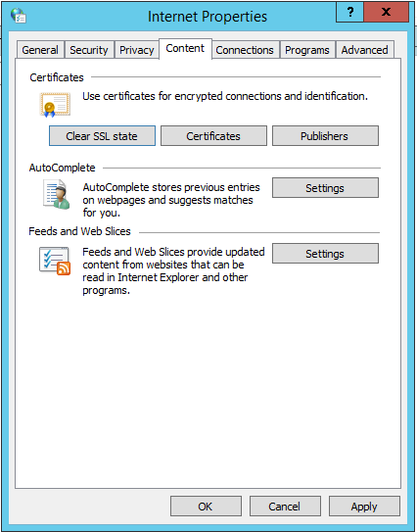Click the Content tab
The height and width of the screenshot is (532, 417).
coord(185,49)
